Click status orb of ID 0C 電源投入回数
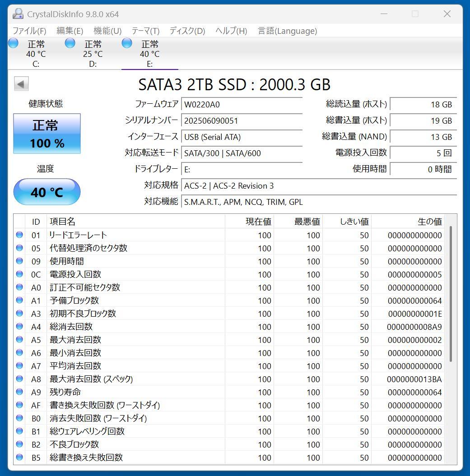Viewport: 470px width, 476px height. tap(19, 274)
